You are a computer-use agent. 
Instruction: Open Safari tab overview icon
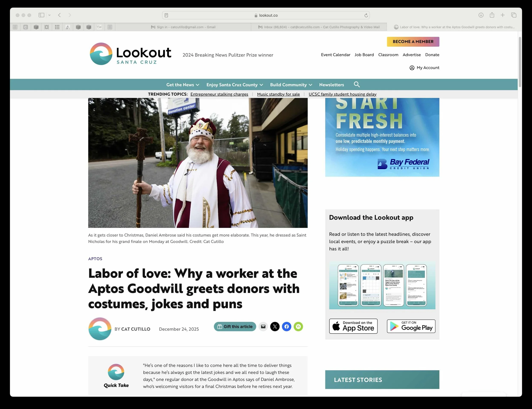click(x=514, y=15)
